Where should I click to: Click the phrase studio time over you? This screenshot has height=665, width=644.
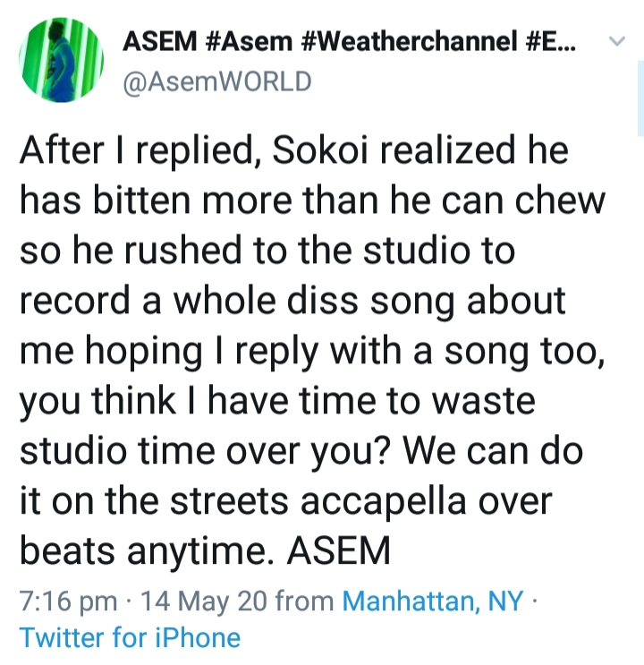[204, 451]
